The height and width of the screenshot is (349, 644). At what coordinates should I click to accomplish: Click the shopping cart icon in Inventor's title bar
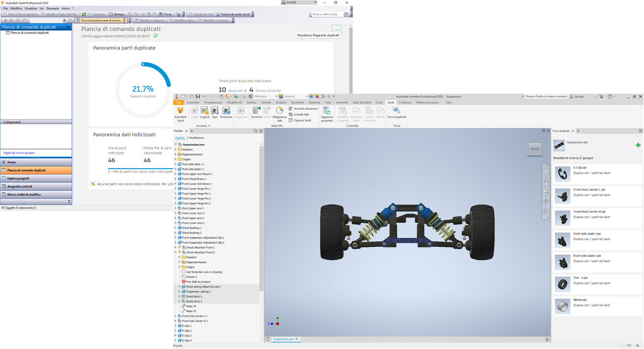tap(601, 97)
